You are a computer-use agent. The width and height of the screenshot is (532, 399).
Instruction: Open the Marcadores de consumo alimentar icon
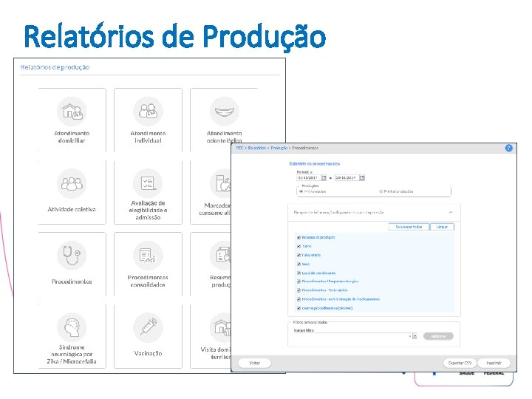point(220,183)
